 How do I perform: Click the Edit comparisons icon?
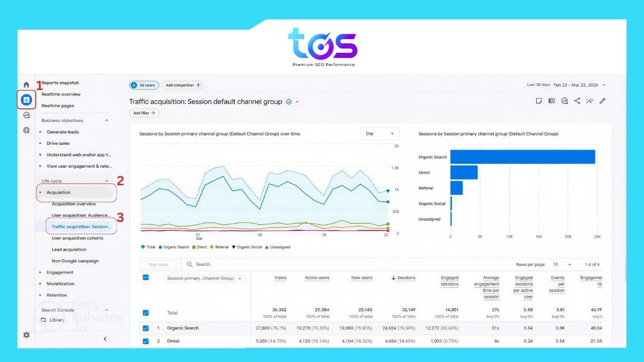pos(552,101)
